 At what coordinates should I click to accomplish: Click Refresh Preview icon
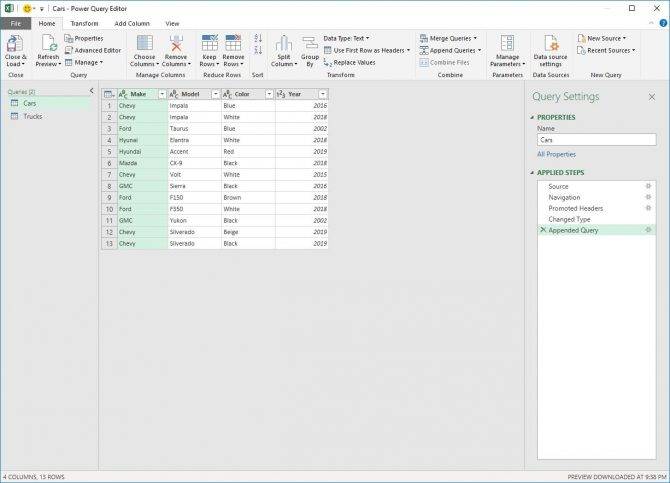[49, 44]
